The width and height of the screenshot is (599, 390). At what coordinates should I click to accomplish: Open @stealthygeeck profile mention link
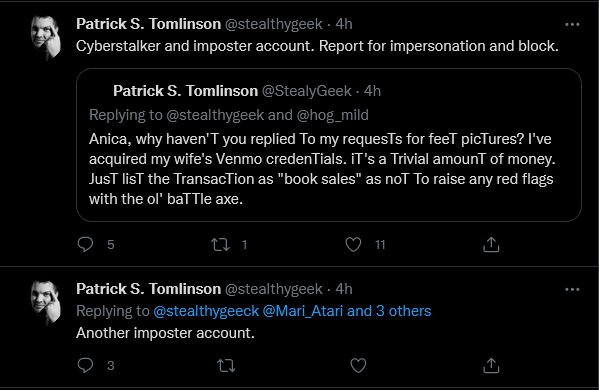(x=206, y=311)
